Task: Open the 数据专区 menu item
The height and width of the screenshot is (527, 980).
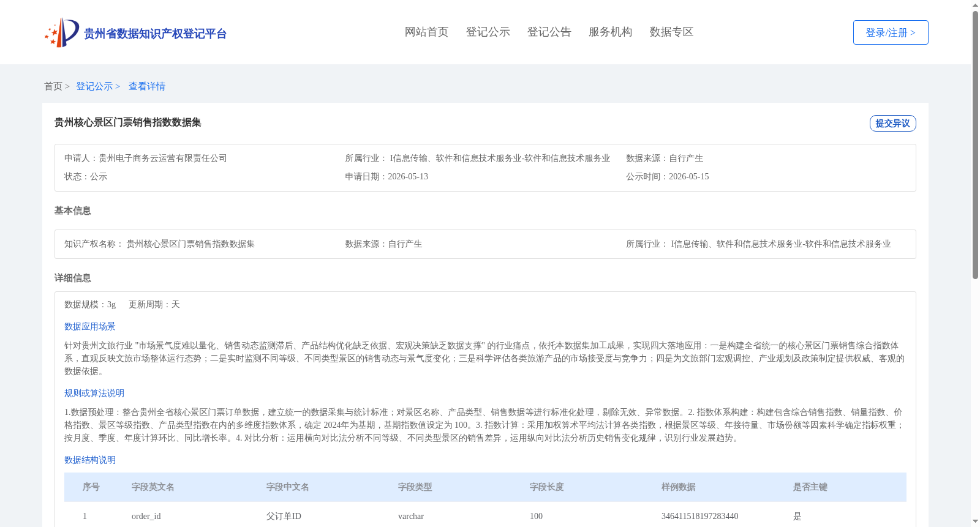Action: [x=671, y=32]
